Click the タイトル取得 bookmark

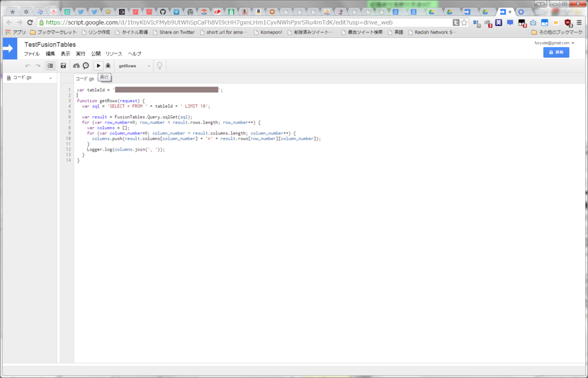131,32
